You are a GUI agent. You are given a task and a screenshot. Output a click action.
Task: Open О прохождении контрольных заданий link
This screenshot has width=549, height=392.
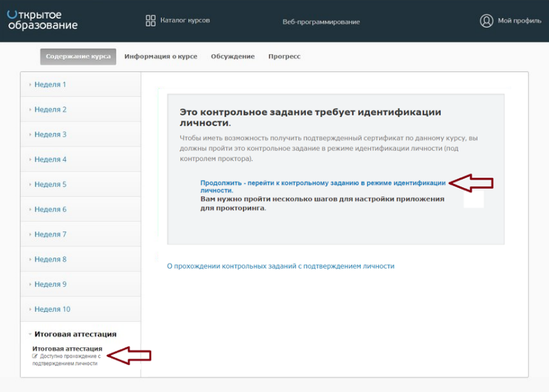click(281, 266)
